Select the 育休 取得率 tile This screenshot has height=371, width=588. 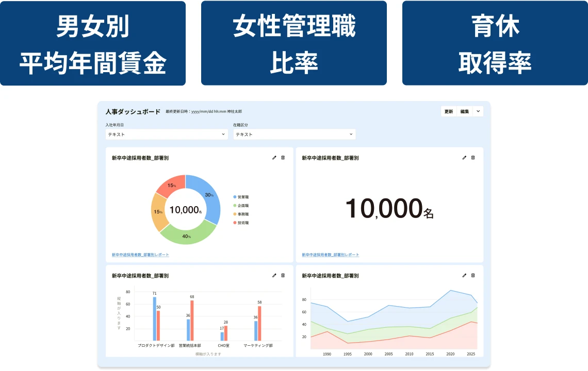coord(495,43)
